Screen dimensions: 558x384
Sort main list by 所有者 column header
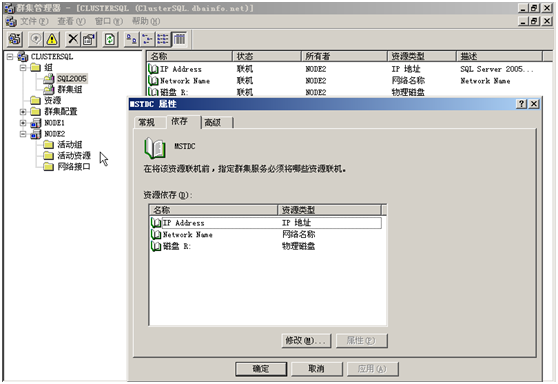344,56
